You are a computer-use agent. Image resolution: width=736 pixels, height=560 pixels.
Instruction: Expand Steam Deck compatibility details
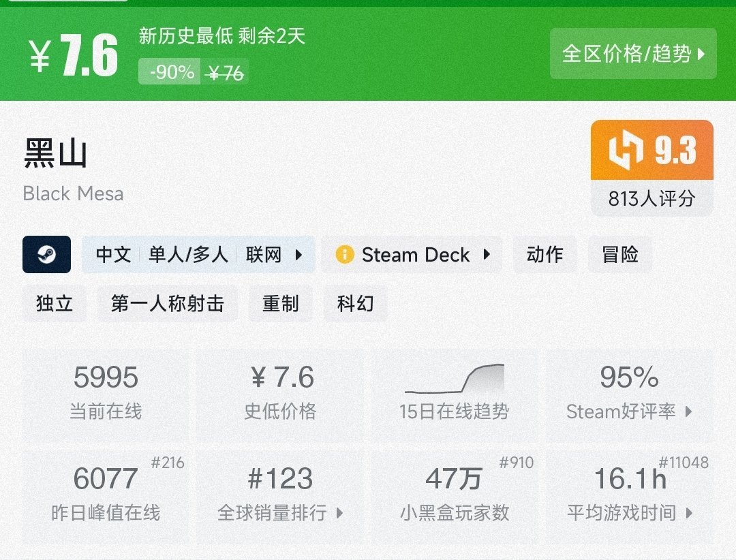411,254
